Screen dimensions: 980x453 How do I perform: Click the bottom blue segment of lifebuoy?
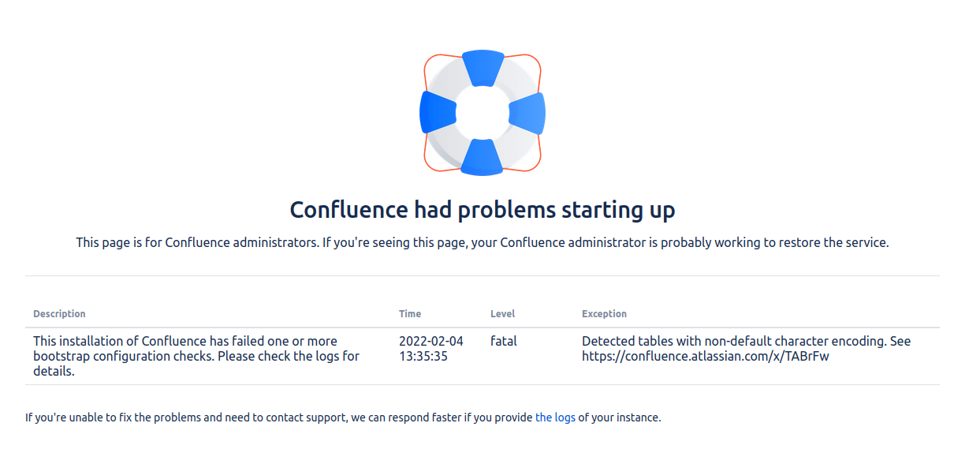(482, 157)
